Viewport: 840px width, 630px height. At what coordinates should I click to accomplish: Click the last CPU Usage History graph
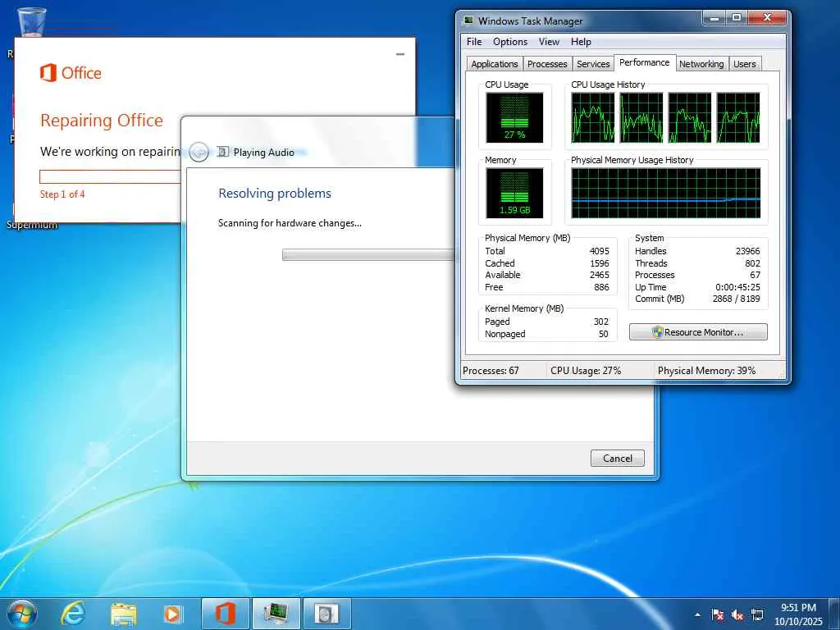click(738, 118)
